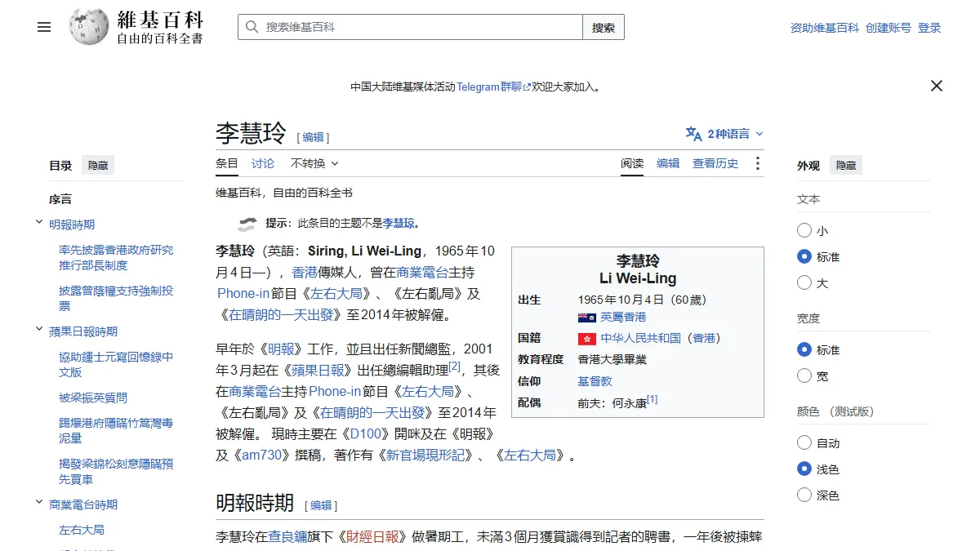Select dark color mode radio
The width and height of the screenshot is (980, 551).
click(804, 495)
